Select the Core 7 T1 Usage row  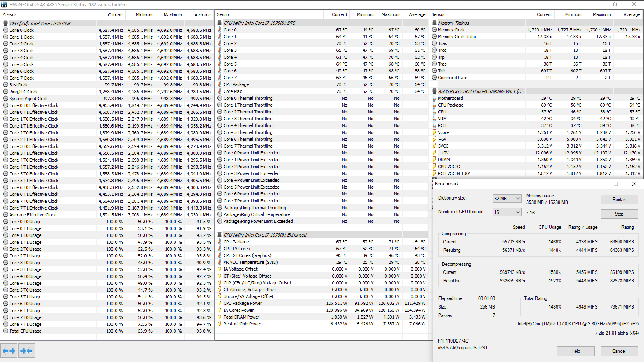pyautogui.click(x=107, y=324)
